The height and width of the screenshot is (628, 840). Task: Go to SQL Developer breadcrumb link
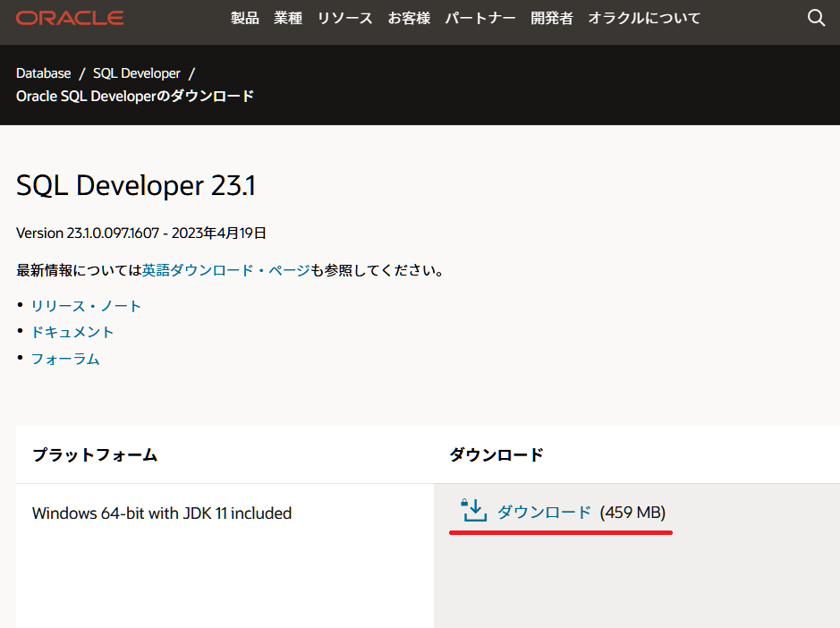[x=137, y=73]
